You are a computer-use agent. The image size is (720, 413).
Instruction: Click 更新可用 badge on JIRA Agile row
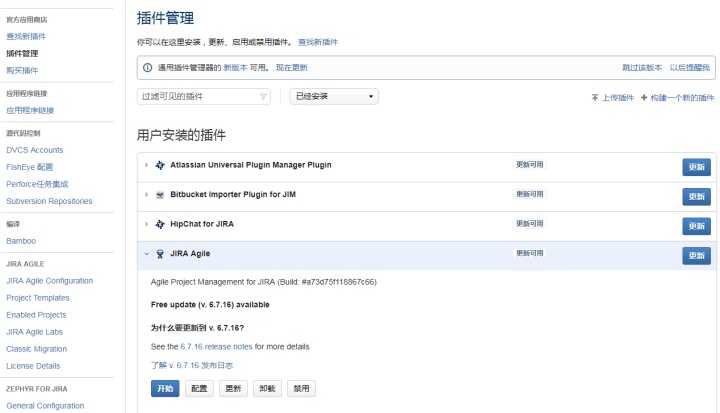pyautogui.click(x=529, y=253)
